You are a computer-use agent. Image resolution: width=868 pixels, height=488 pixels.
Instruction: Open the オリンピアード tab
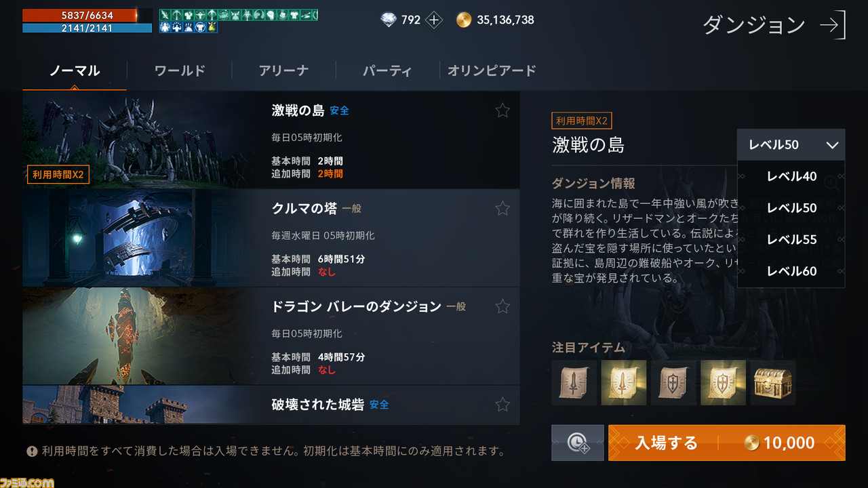492,70
